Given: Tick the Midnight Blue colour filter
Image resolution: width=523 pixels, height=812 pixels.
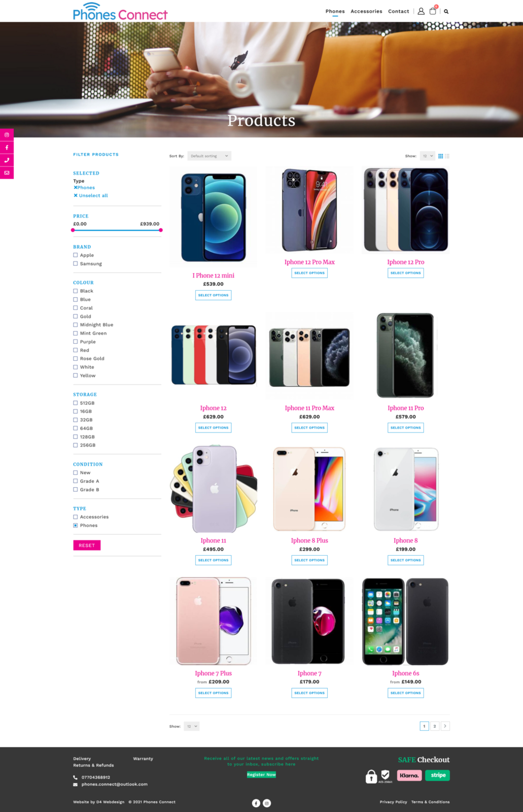Looking at the screenshot, I should click(x=76, y=325).
